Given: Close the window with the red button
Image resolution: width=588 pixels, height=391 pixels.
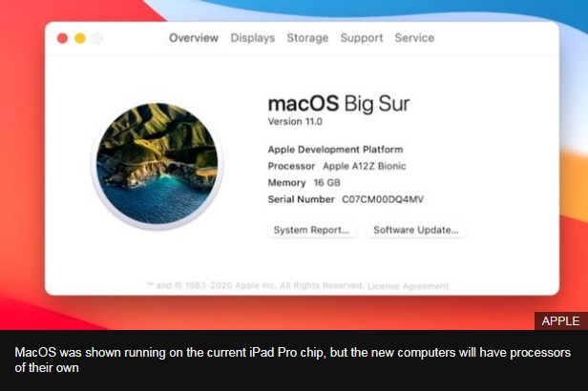Looking at the screenshot, I should tap(62, 38).
